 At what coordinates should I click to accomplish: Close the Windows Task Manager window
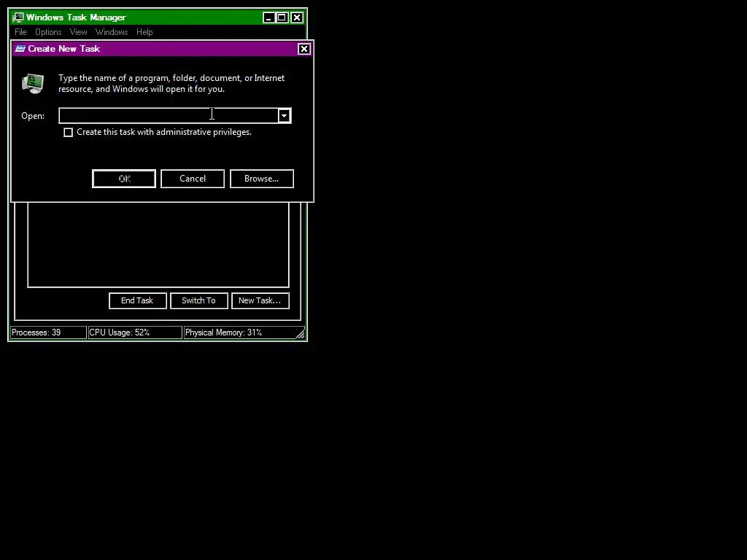click(x=297, y=17)
